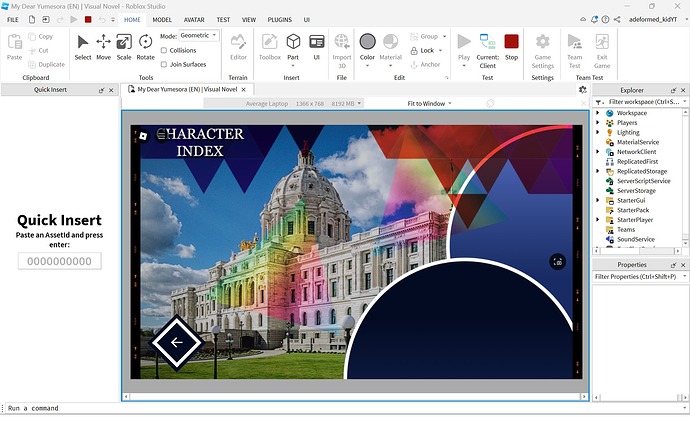Select ServerScriptService in Explorer
The image size is (690, 430).
click(x=643, y=181)
